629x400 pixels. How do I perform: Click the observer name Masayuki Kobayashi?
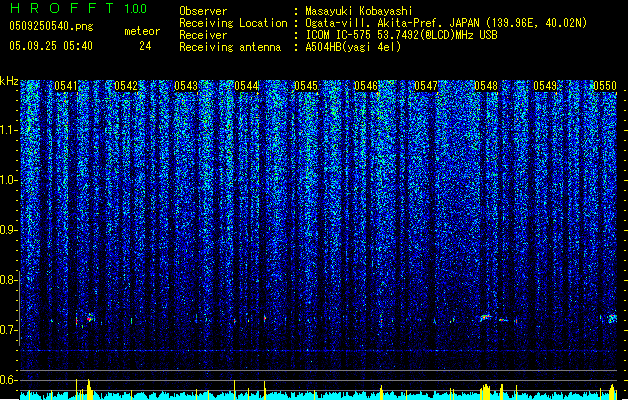click(358, 11)
